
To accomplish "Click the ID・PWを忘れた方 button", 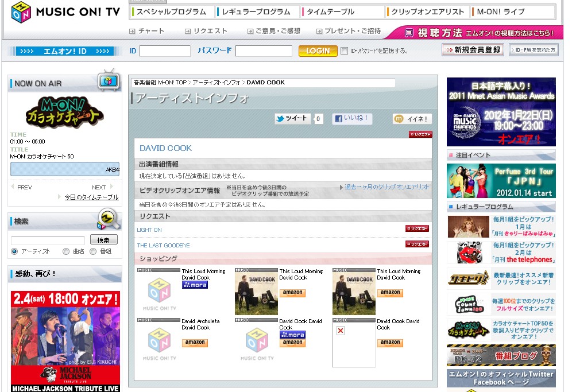I will 534,49.
